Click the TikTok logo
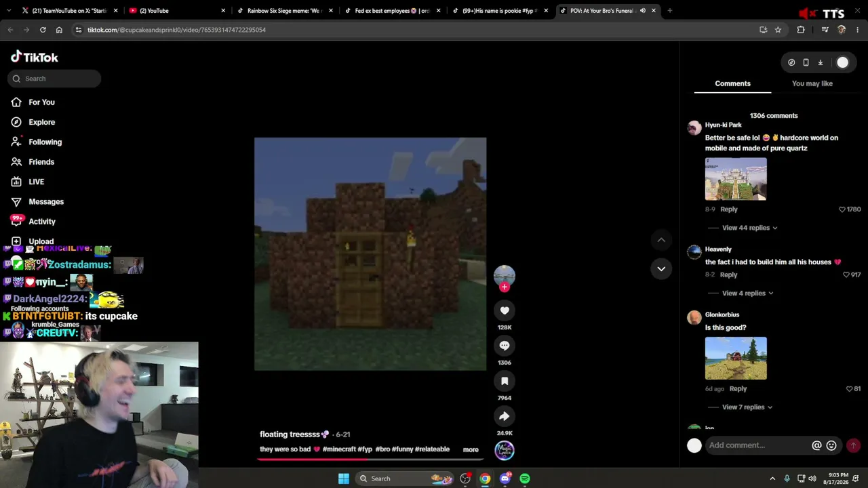 pyautogui.click(x=35, y=58)
